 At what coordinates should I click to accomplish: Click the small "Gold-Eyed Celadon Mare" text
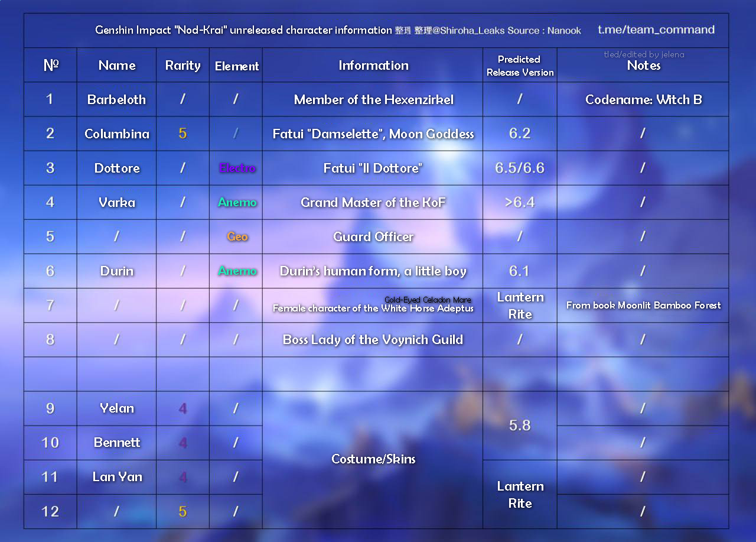click(x=428, y=300)
